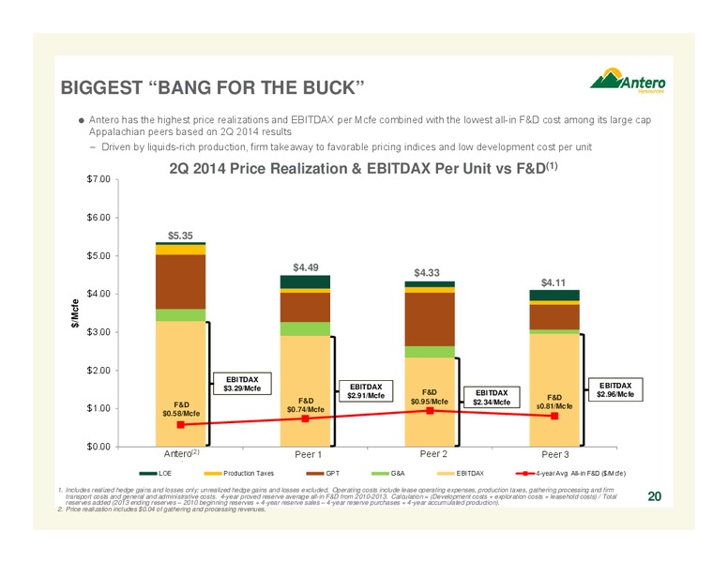Click the EBITDAX $2.34/Mcfe callout box
Image resolution: width=728 pixels, height=563 pixels.
coord(492,398)
